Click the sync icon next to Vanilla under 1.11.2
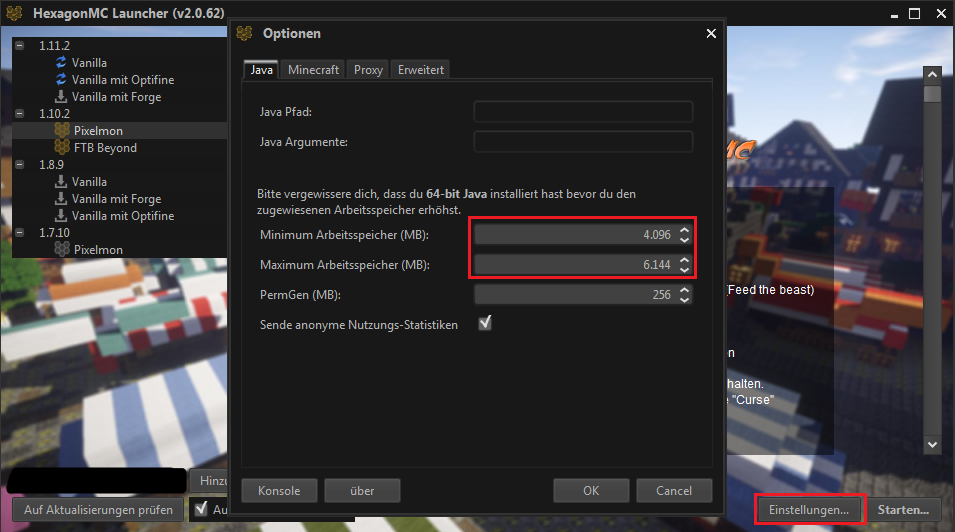This screenshot has width=955, height=532. tap(62, 63)
